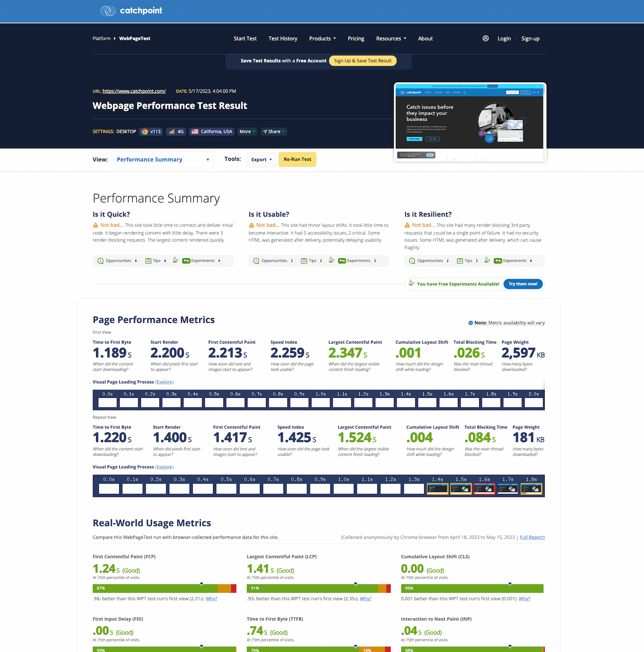Open the page screenshot thumbnail
This screenshot has width=644, height=652.
(x=470, y=122)
